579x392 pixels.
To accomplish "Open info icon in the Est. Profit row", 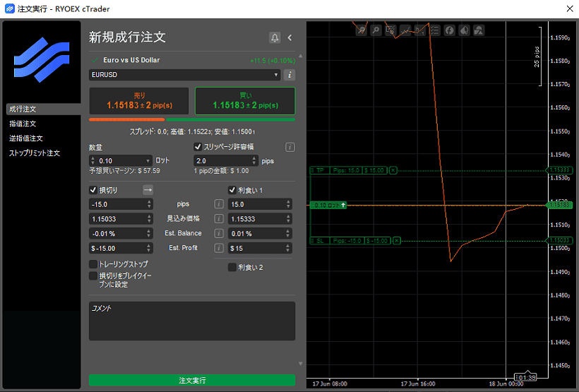I will coord(219,248).
